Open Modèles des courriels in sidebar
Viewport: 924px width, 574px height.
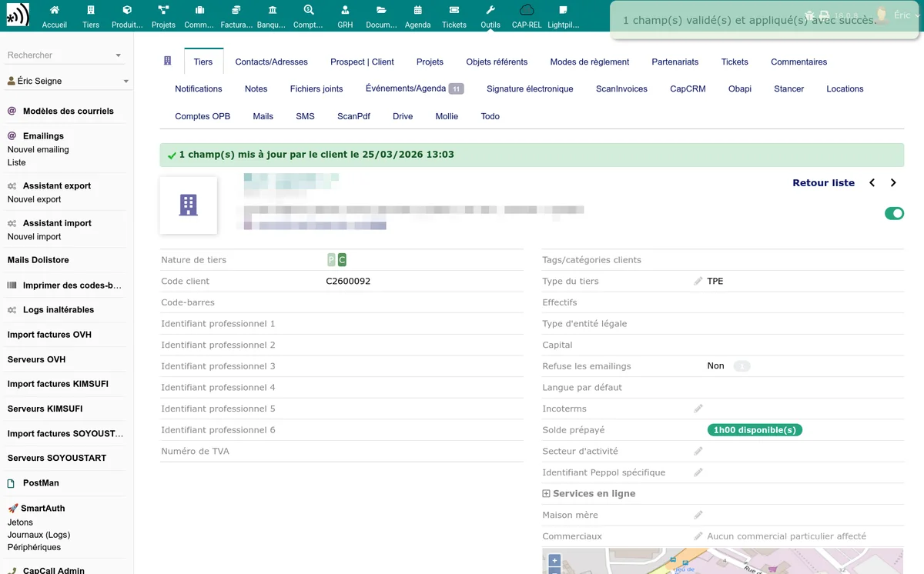point(68,111)
